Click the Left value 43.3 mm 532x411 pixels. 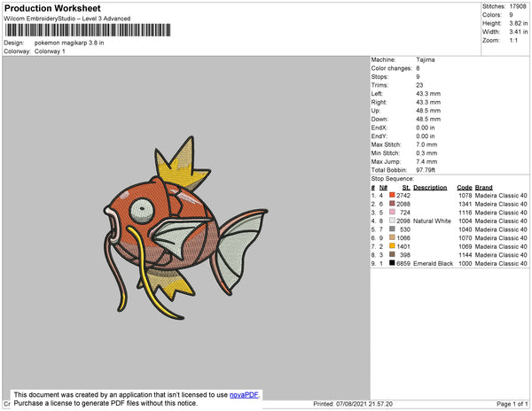coord(428,94)
